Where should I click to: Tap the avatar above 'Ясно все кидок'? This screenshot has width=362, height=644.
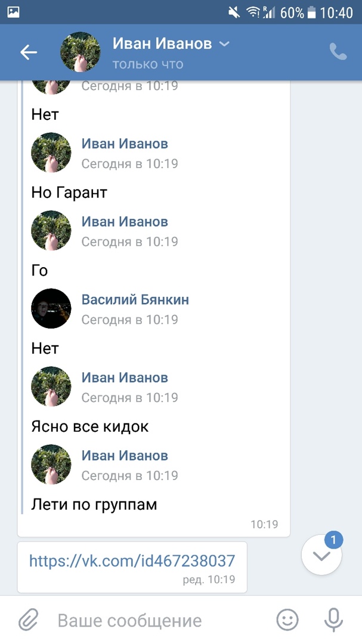(x=51, y=386)
